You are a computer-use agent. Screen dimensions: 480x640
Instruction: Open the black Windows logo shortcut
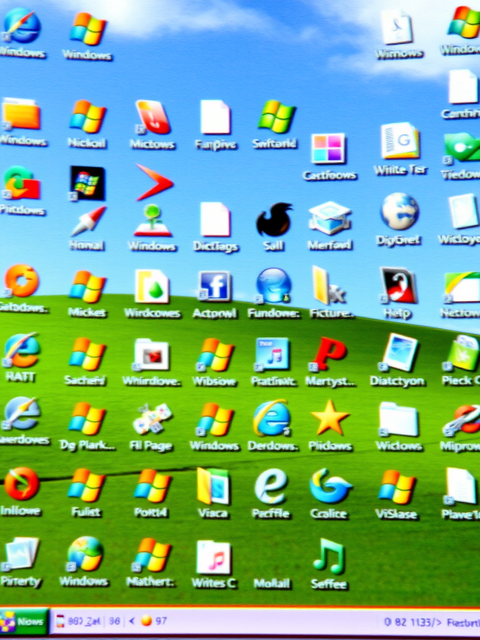click(x=87, y=183)
